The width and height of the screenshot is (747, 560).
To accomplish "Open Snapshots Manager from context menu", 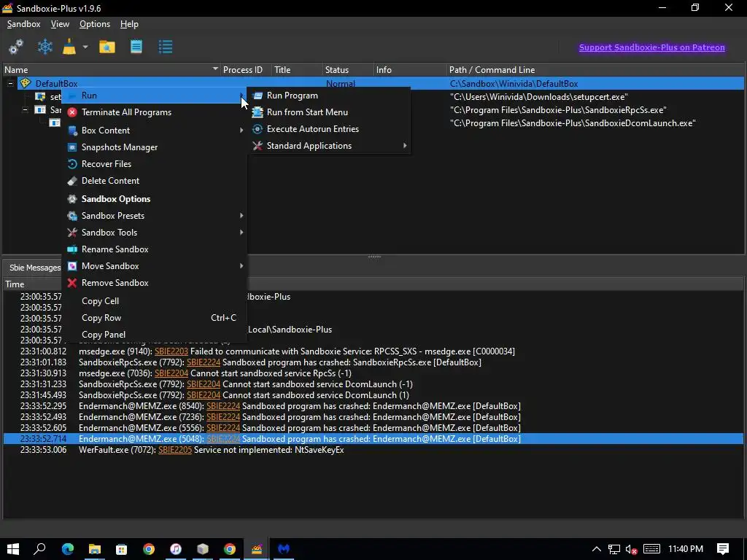I will point(155,147).
